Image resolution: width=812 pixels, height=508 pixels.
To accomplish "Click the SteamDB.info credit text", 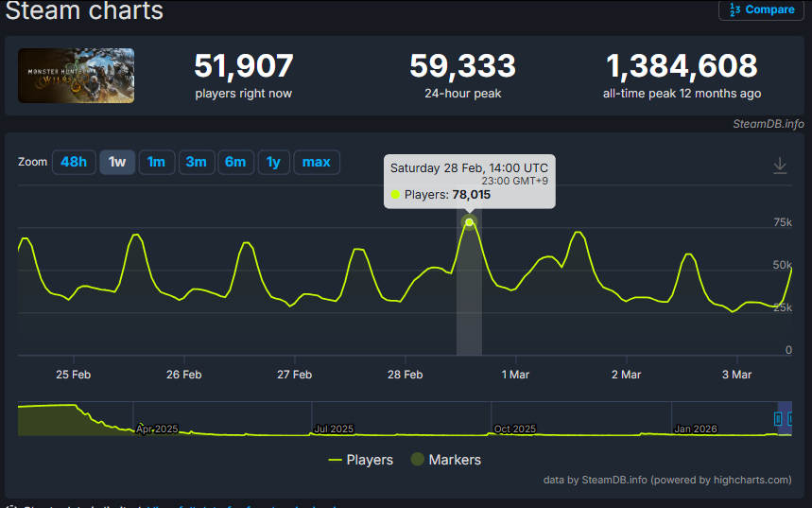I will (x=768, y=124).
